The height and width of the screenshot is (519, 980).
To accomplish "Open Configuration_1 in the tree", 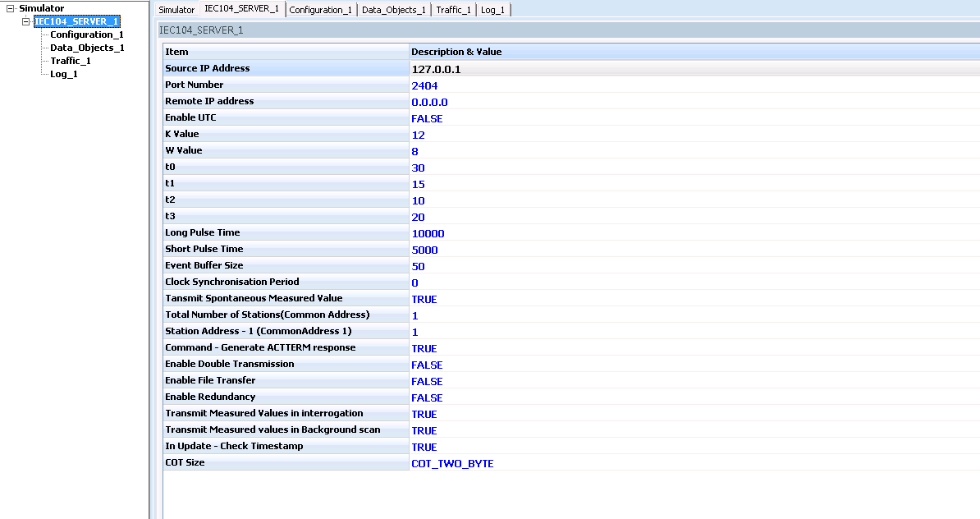I will point(87,35).
